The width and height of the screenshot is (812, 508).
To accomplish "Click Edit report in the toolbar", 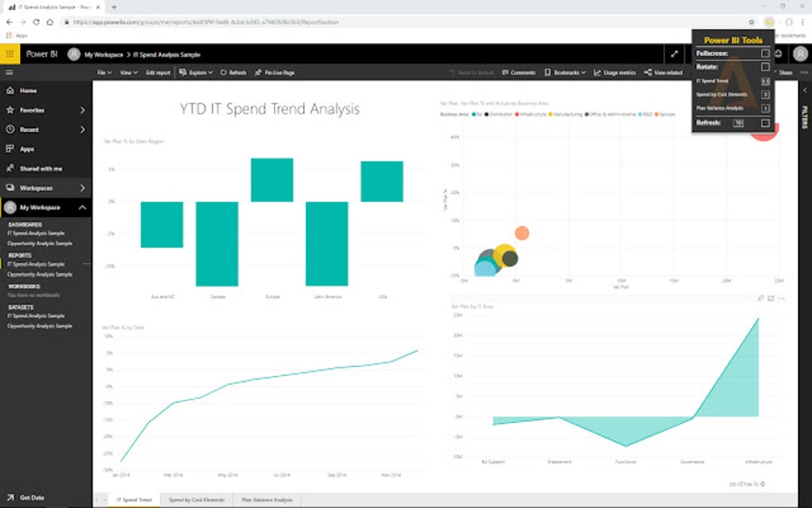I will pos(157,71).
